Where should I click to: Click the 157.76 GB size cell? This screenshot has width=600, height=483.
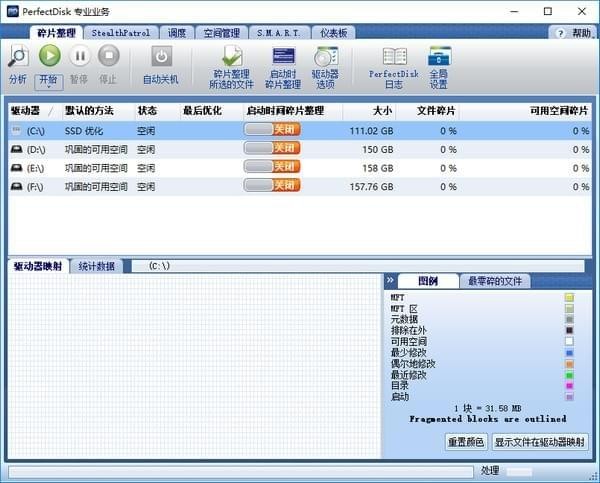tap(372, 187)
